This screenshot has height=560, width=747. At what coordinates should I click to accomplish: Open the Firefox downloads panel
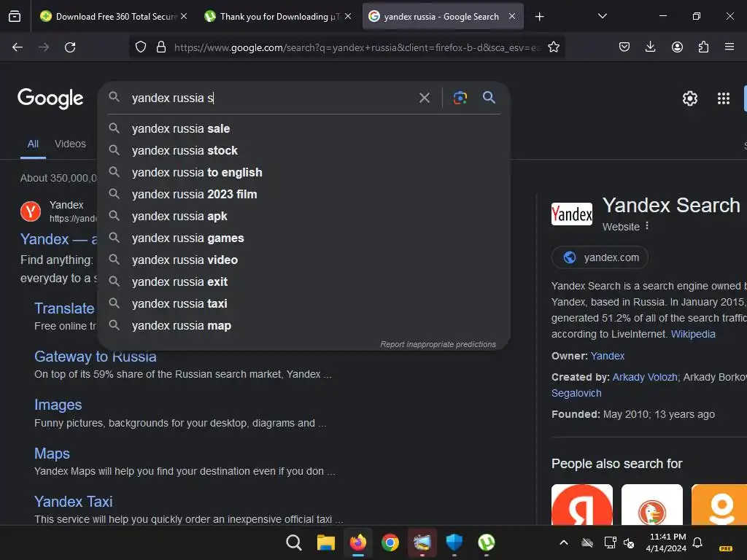(650, 47)
